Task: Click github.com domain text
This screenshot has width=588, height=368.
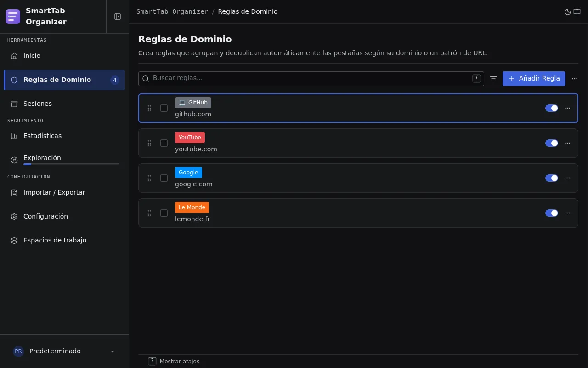Action: 193,114
